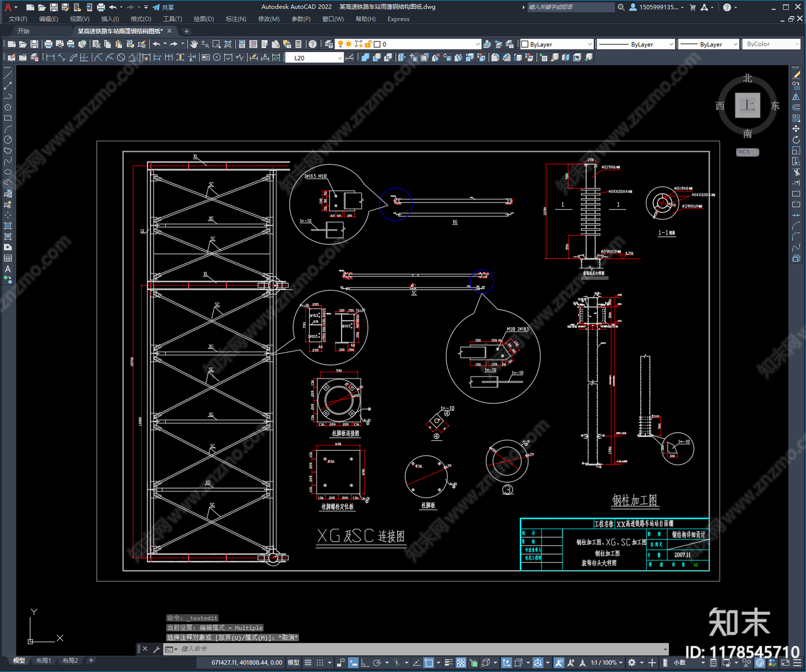The width and height of the screenshot is (806, 672).
Task: Click the Pan hand tool icon
Action: (x=194, y=44)
